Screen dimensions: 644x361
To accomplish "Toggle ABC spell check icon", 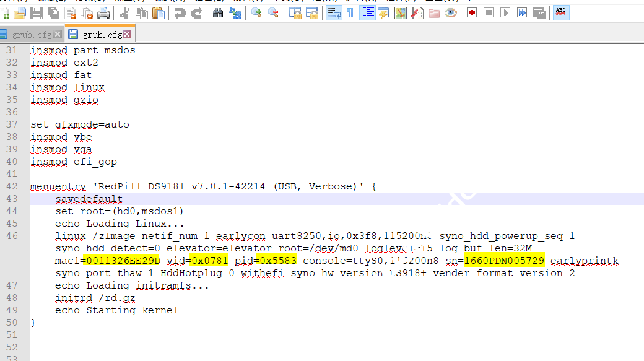I will point(561,12).
